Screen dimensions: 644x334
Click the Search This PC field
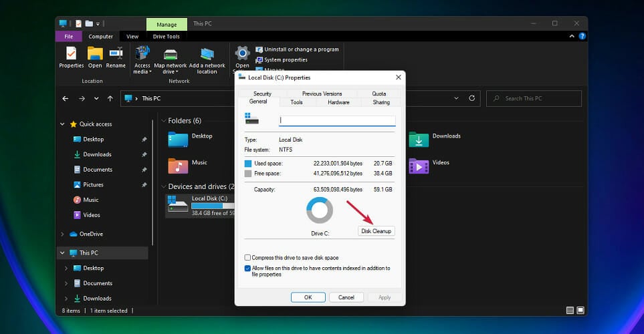point(534,98)
